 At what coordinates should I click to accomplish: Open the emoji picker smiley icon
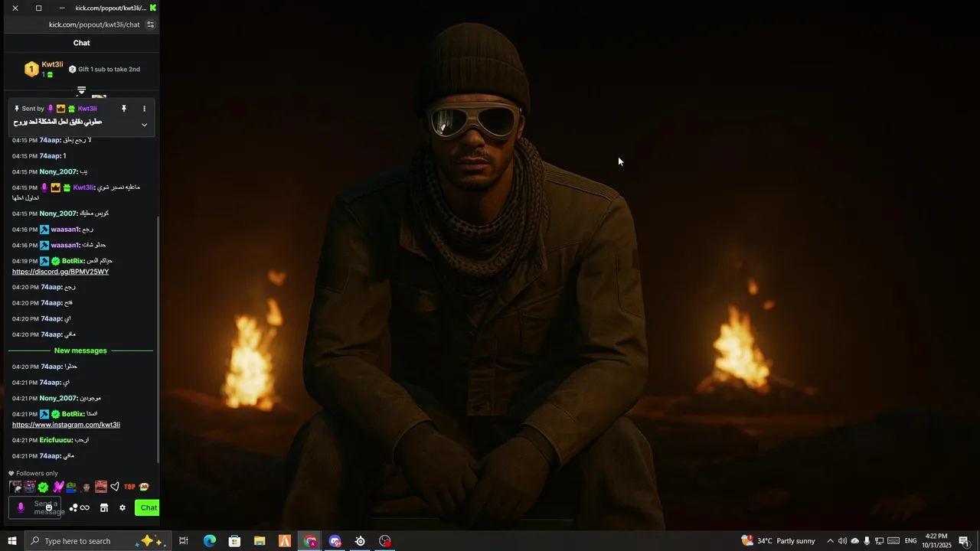point(49,507)
